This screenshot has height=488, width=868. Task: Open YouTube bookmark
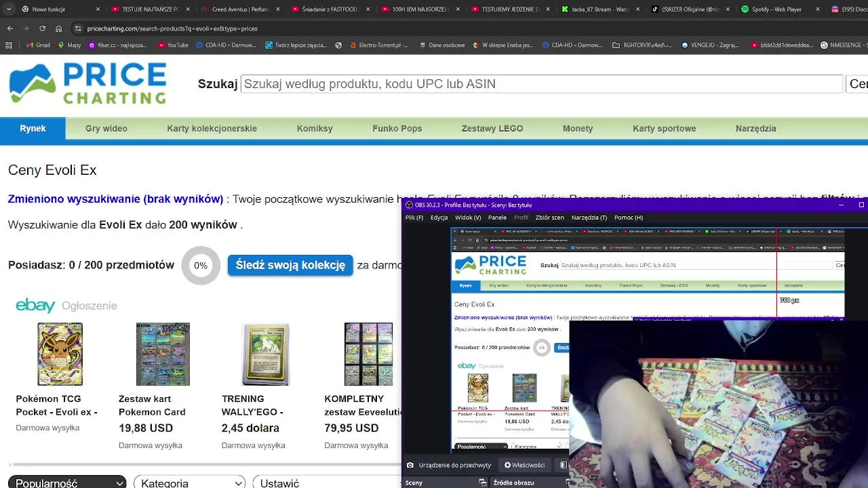pyautogui.click(x=173, y=45)
